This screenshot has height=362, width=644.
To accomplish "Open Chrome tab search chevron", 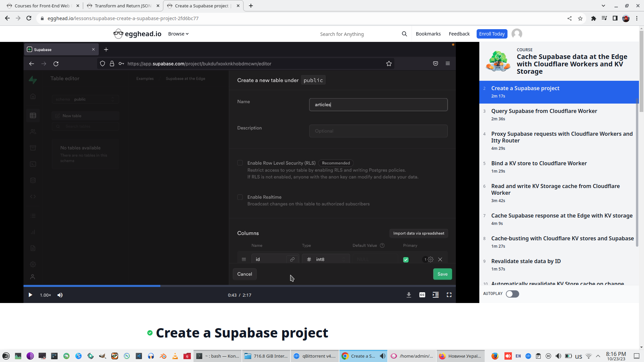I will [x=603, y=6].
